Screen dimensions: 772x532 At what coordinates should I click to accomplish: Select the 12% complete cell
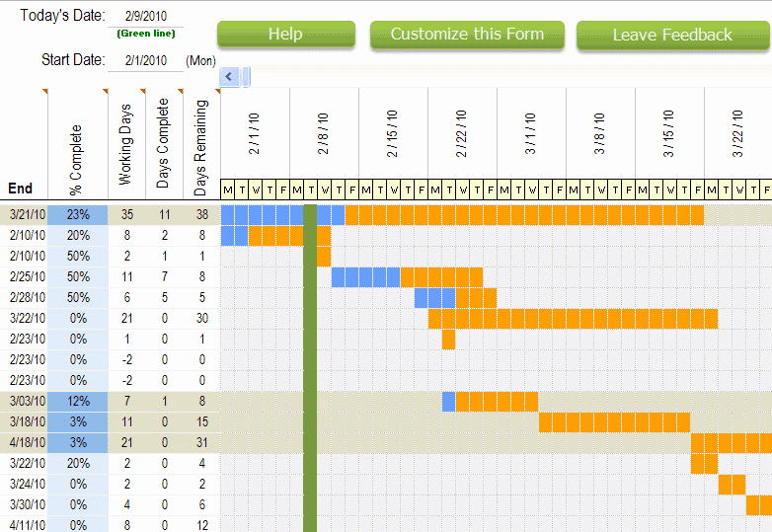coord(78,401)
